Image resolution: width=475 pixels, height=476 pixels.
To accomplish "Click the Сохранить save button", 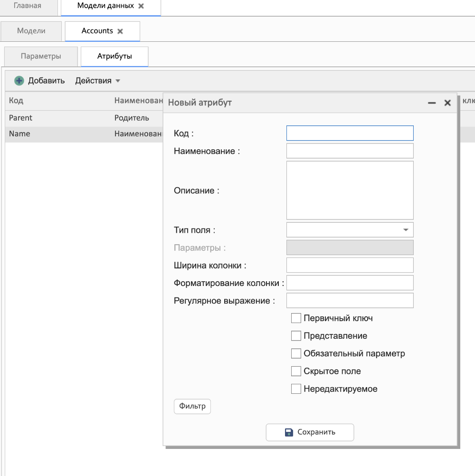I will click(x=310, y=432).
